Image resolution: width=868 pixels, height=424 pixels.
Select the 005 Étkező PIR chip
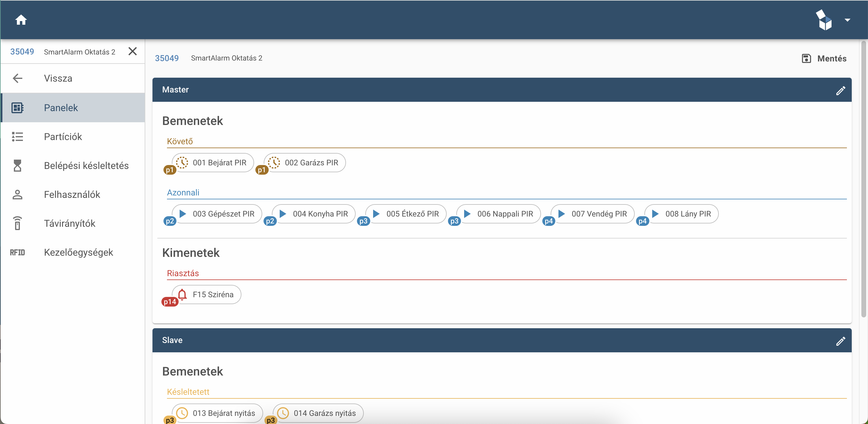(406, 214)
